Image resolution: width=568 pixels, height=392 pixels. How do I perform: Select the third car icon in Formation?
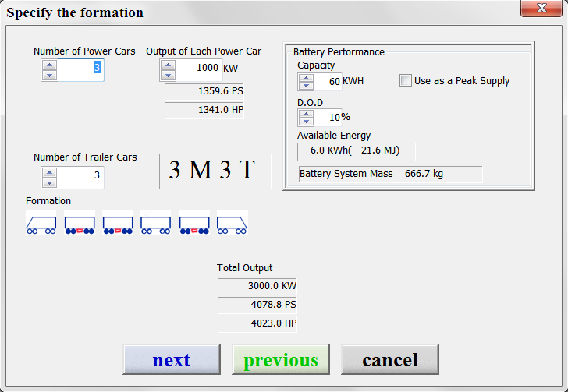(x=118, y=222)
